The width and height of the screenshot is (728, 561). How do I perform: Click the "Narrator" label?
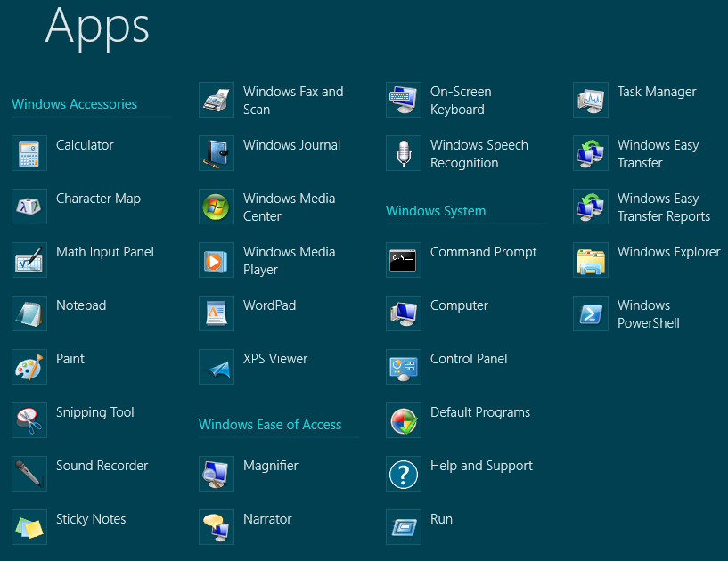tap(267, 519)
